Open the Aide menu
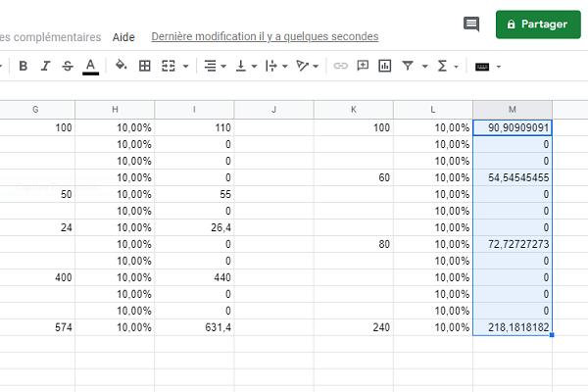The image size is (588, 392). tap(123, 37)
